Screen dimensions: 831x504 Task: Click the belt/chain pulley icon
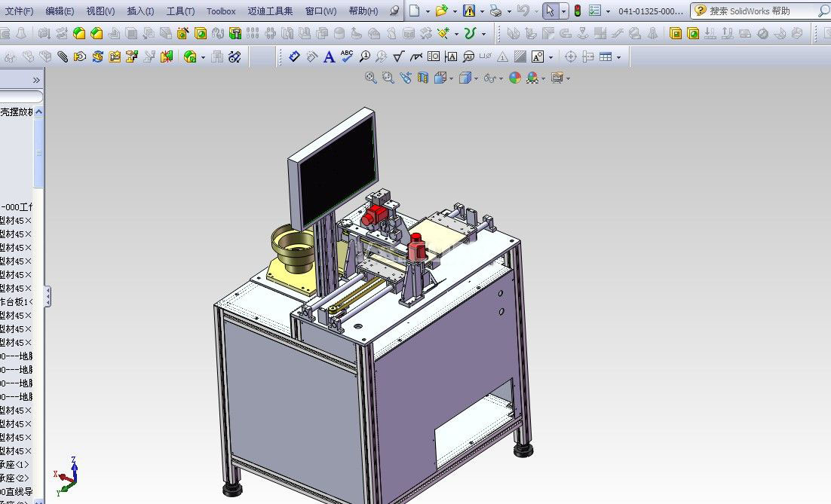[235, 57]
